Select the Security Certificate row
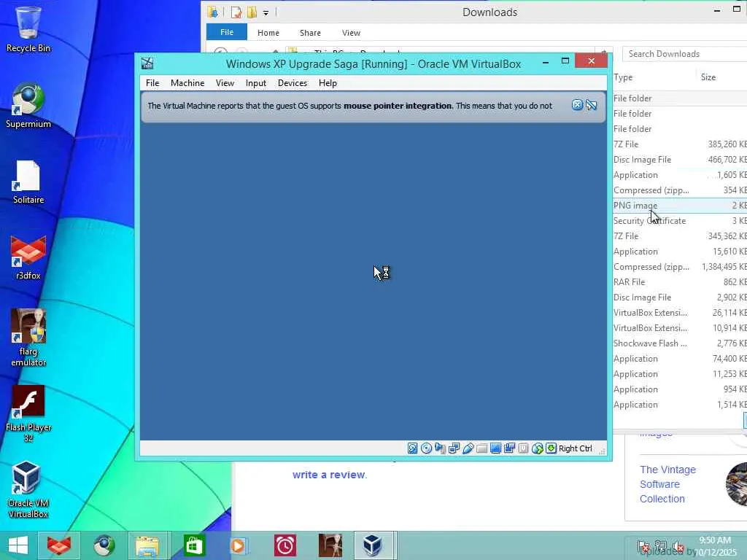Viewport: 747px width, 560px height. [x=680, y=220]
